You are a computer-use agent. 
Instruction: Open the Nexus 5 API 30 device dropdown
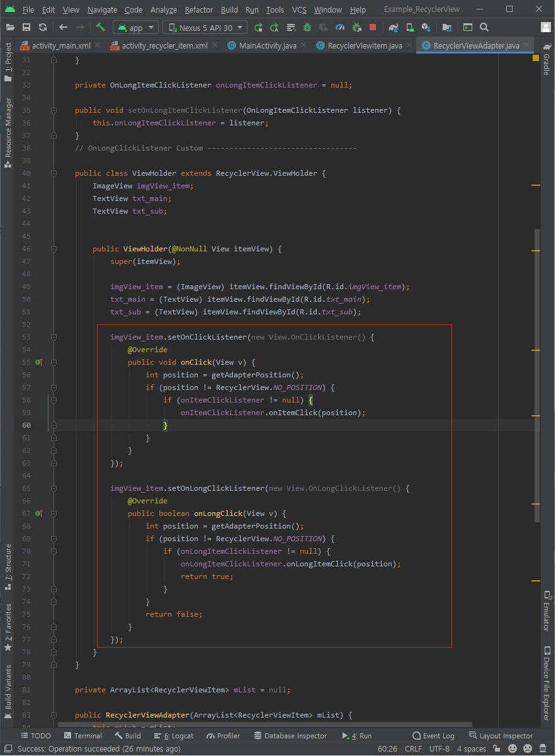click(205, 28)
